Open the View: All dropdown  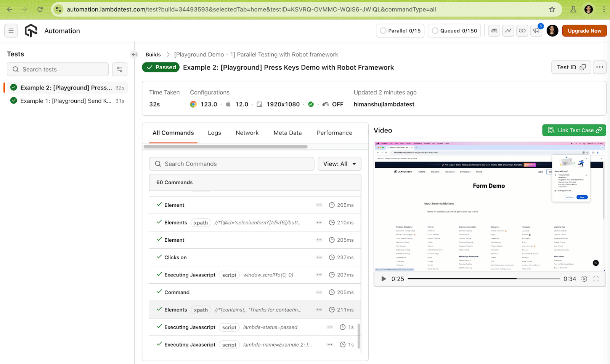pos(339,164)
